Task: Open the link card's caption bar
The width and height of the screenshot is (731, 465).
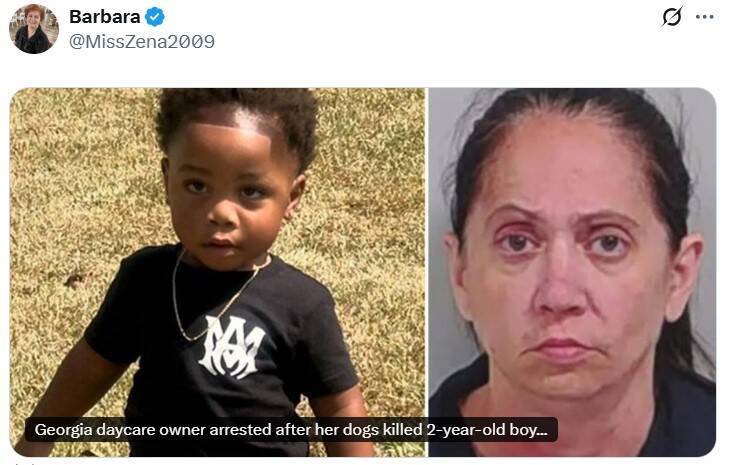Action: [291, 429]
